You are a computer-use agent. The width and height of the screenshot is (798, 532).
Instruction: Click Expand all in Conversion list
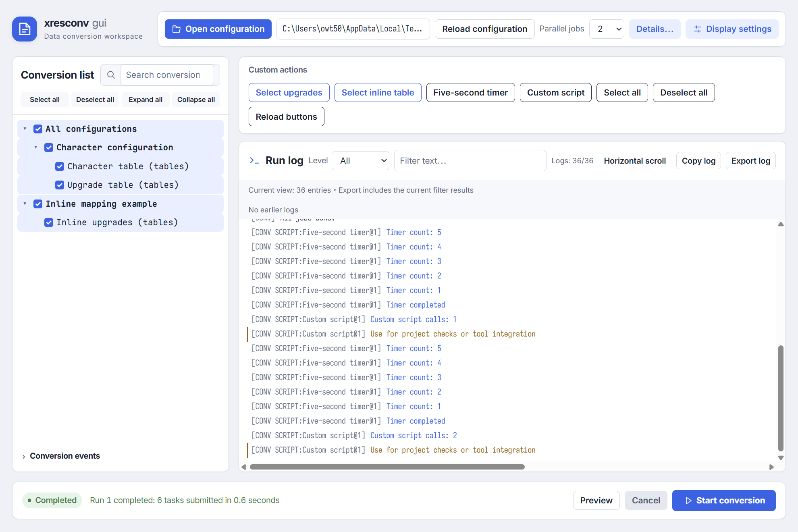pyautogui.click(x=145, y=100)
